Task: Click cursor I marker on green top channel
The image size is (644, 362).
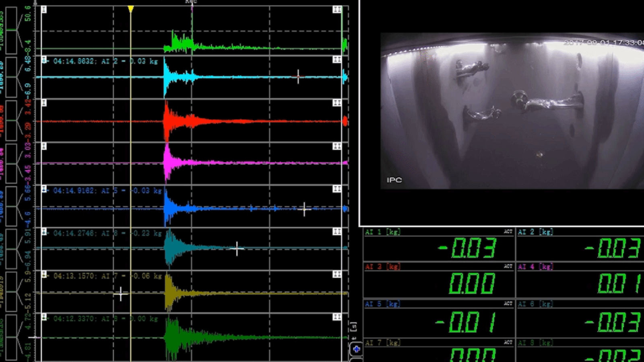Action: click(x=44, y=9)
